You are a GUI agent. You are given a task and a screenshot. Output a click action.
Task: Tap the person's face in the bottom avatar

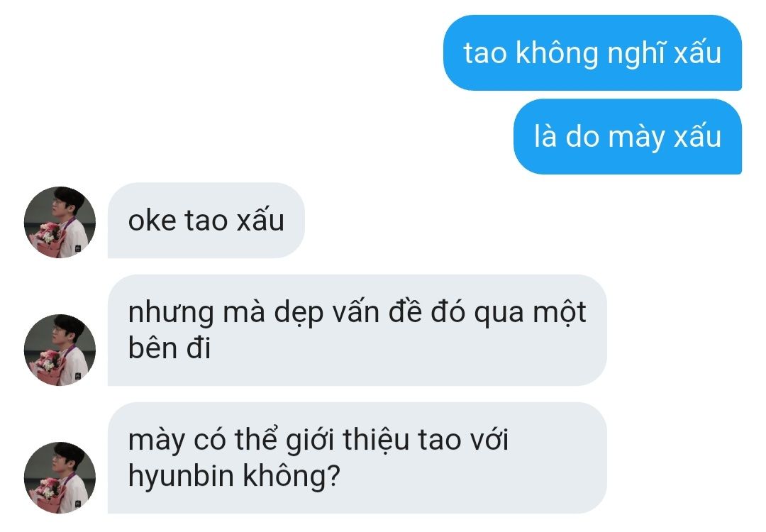click(x=60, y=459)
